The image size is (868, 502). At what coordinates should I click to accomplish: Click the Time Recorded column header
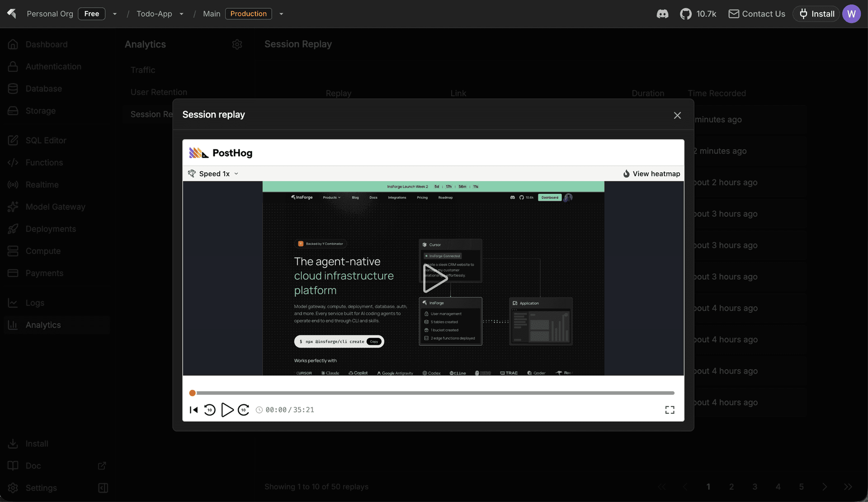coord(717,93)
